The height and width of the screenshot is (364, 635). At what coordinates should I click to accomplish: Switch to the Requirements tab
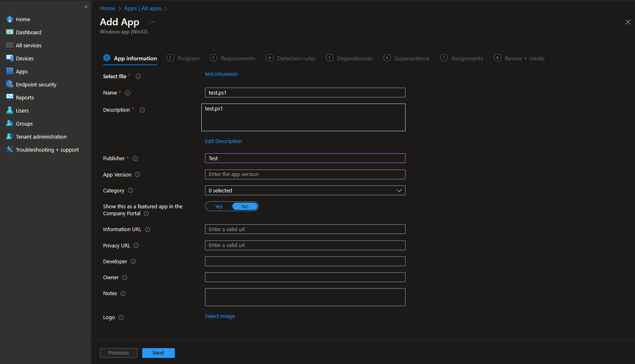tap(233, 58)
